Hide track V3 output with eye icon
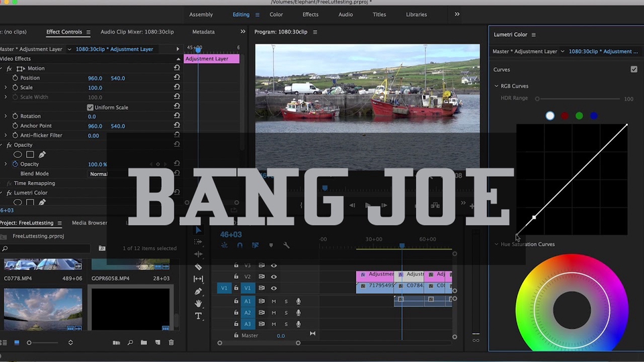The height and width of the screenshot is (362, 644). click(274, 265)
